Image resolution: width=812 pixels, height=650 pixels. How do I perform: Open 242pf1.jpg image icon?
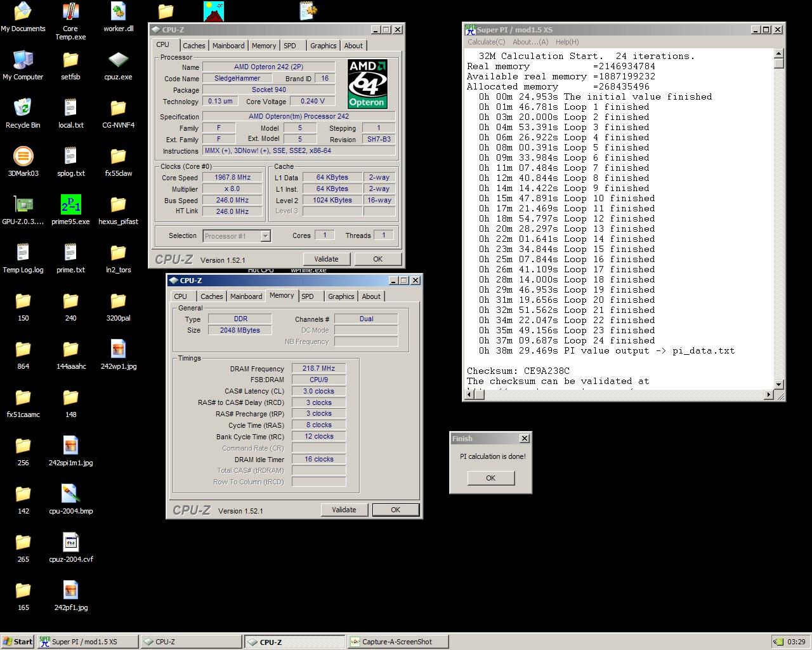click(70, 596)
